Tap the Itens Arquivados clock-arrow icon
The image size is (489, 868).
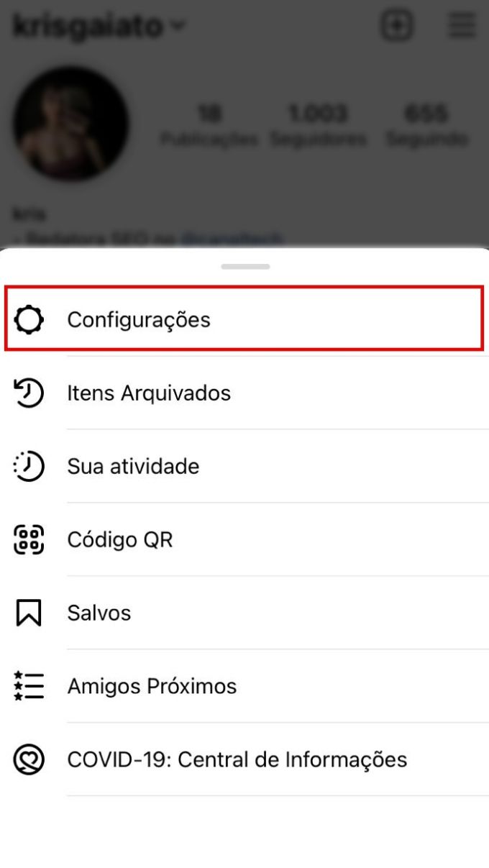pos(29,393)
